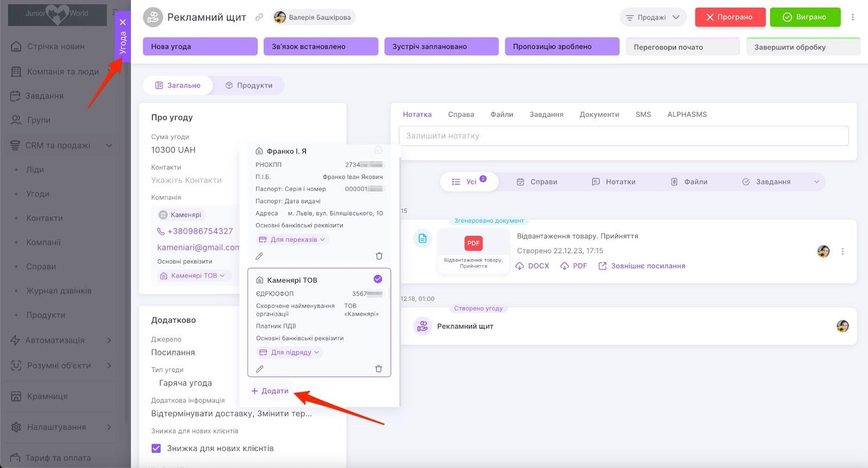Click the Укажіть Контакти field
The image size is (868, 468).
tap(187, 180)
